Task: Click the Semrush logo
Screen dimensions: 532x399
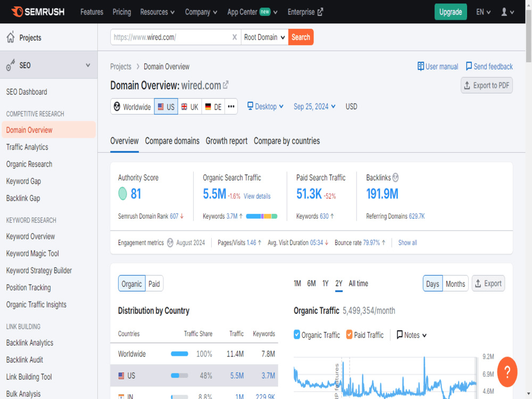Action: tap(38, 12)
